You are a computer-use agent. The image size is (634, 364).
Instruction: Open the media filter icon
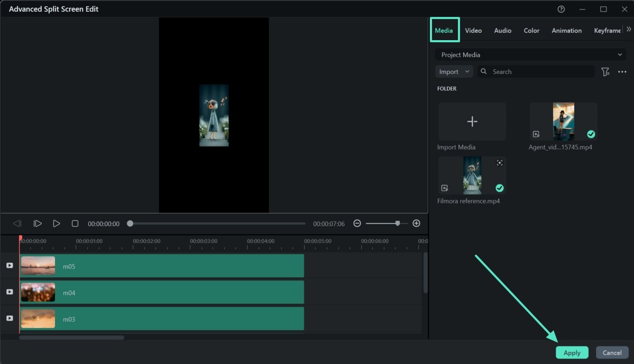pos(605,71)
